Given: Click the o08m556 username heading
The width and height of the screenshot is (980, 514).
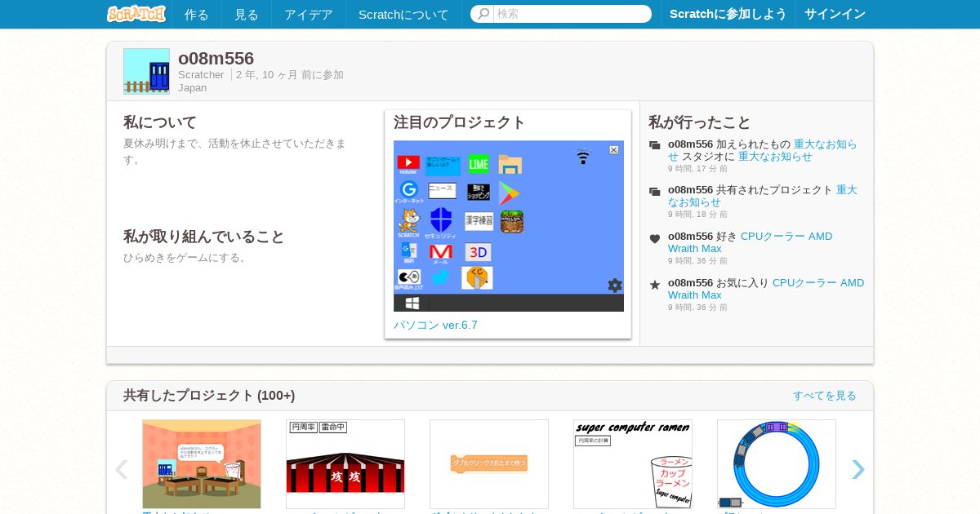Looking at the screenshot, I should 216,58.
